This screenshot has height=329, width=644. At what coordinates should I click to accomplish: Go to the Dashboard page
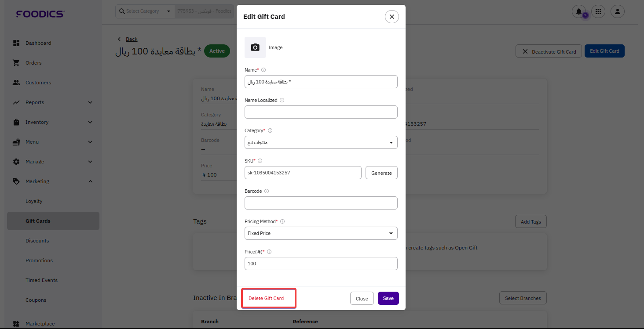click(38, 43)
